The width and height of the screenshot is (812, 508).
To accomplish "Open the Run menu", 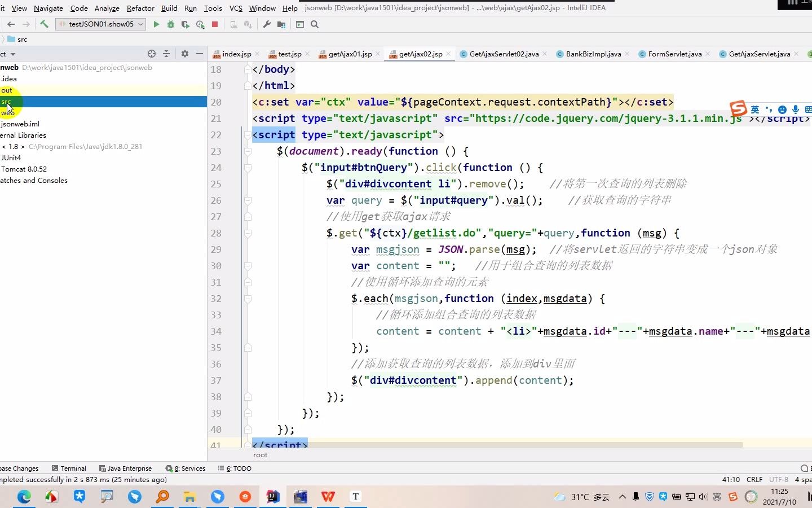I will tap(191, 8).
